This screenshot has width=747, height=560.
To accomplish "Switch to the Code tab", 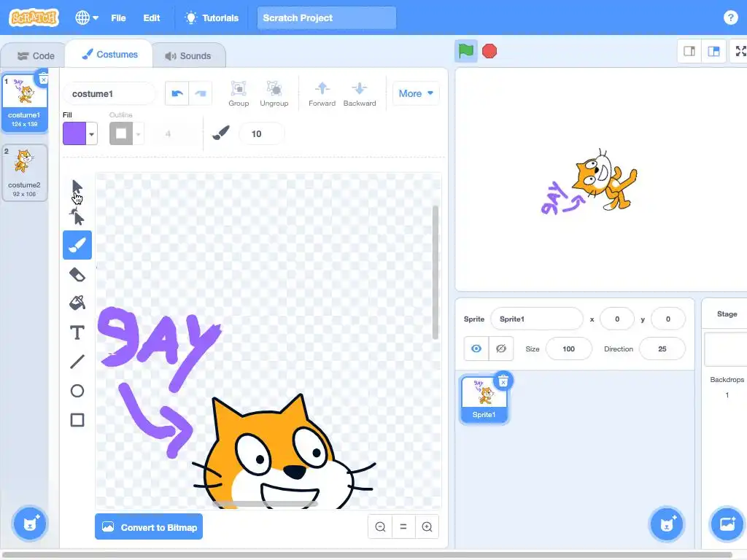I will pyautogui.click(x=36, y=55).
